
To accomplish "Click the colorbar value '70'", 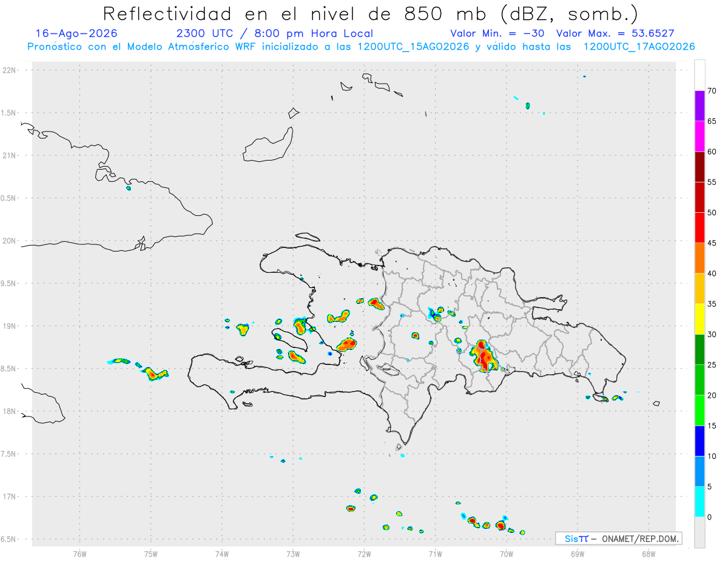I will coord(712,91).
